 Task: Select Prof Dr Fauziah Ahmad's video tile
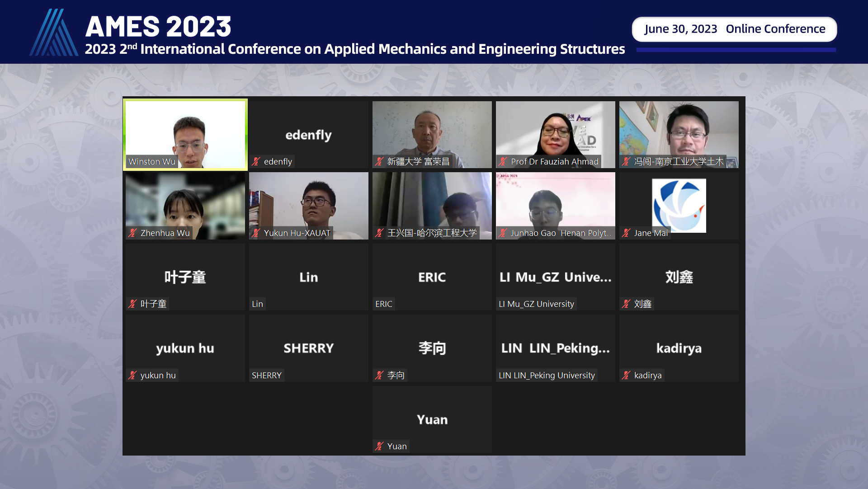point(556,135)
